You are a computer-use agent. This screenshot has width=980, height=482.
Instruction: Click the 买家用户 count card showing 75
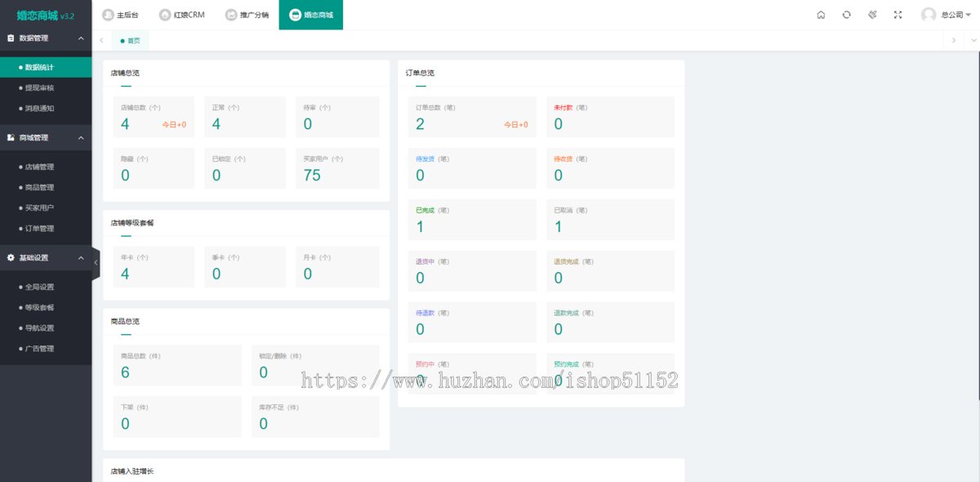(337, 168)
